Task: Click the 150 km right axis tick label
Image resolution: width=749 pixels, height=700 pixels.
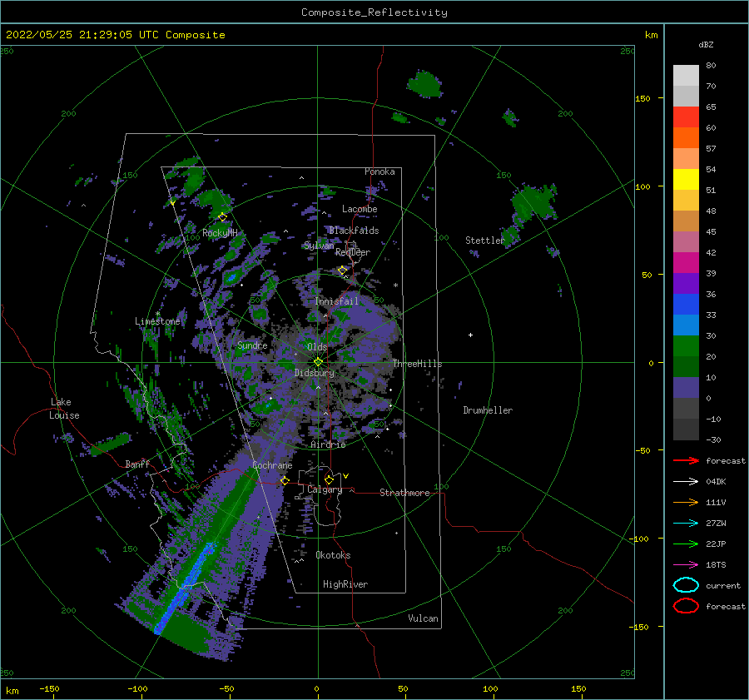Action: click(642, 98)
